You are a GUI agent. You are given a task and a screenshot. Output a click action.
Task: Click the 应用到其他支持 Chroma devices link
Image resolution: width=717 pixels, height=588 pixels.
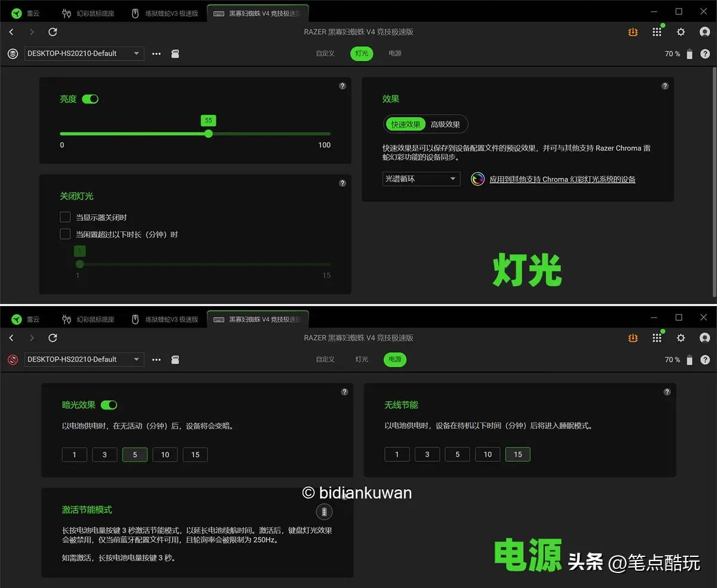point(562,179)
